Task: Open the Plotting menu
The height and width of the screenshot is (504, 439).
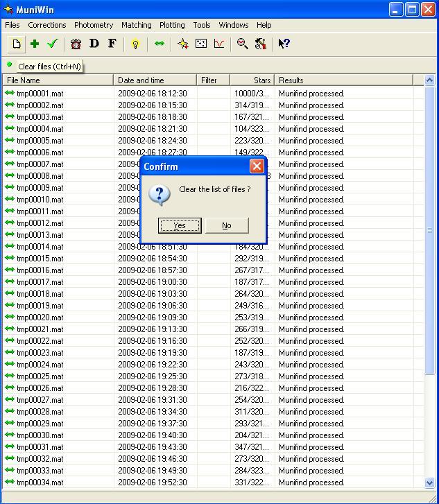Action: 172,25
